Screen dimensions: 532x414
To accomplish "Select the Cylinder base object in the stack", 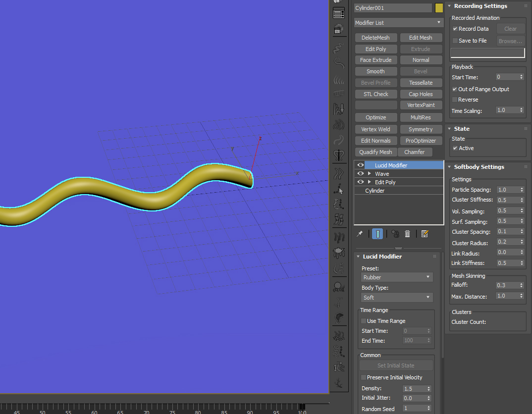I will 375,191.
